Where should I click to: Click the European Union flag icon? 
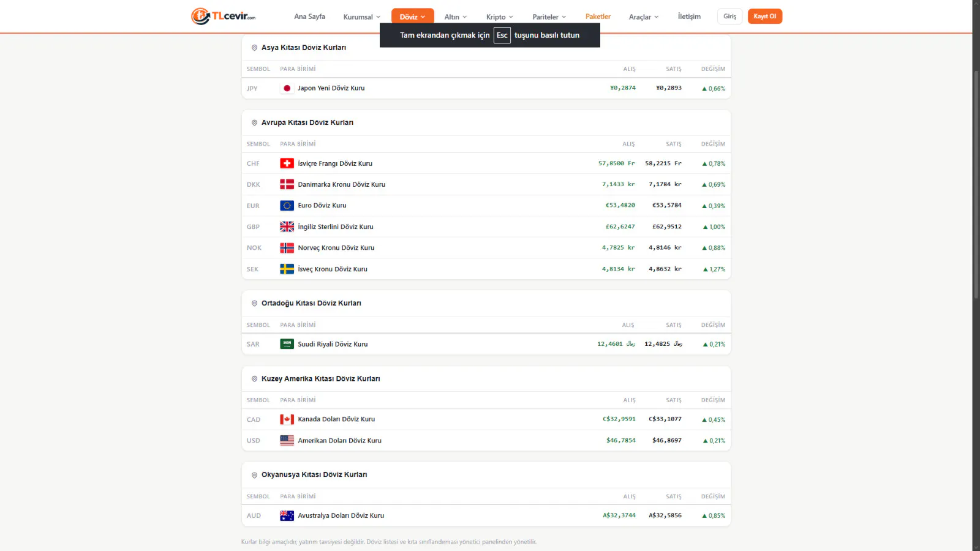click(x=287, y=206)
